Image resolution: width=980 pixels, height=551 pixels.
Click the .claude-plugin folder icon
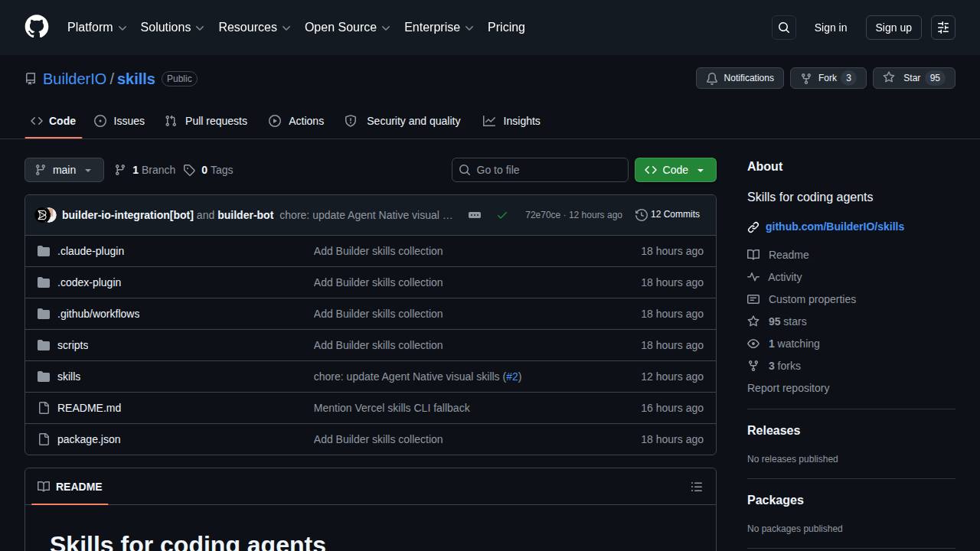click(44, 251)
